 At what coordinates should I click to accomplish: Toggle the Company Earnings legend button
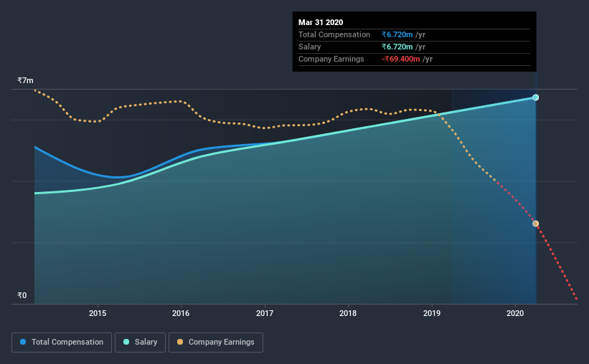point(216,343)
